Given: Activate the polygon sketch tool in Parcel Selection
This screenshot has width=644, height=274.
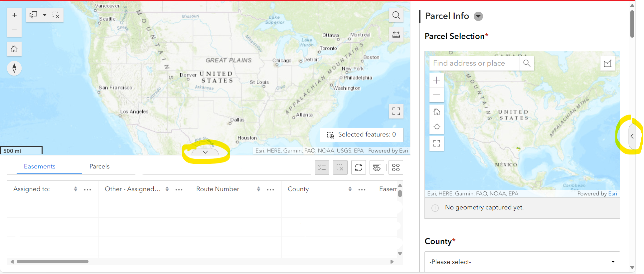Looking at the screenshot, I should point(608,64).
